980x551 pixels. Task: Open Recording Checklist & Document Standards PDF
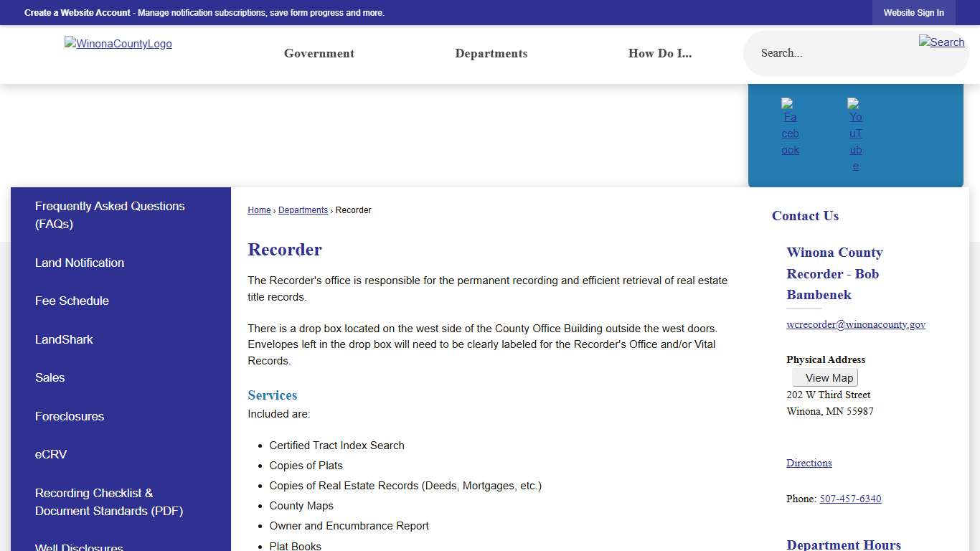click(109, 502)
